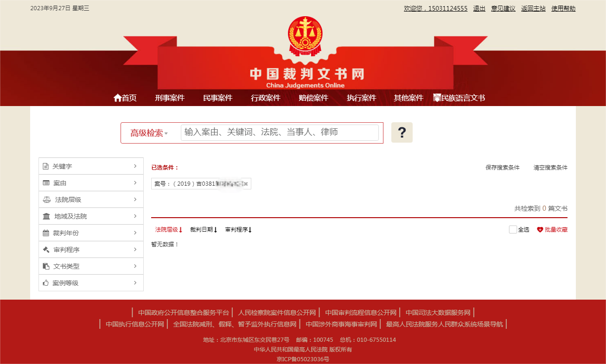
Task: Open the question mark help button
Action: [402, 132]
